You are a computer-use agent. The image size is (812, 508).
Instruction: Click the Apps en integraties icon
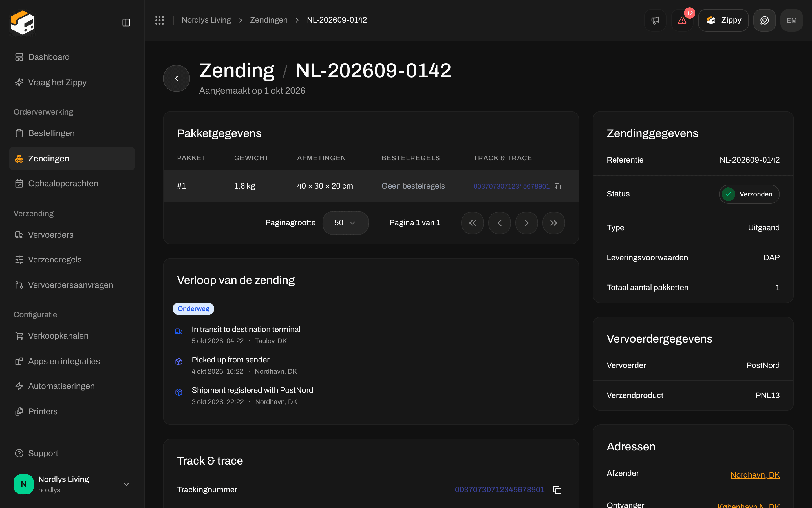(x=19, y=361)
